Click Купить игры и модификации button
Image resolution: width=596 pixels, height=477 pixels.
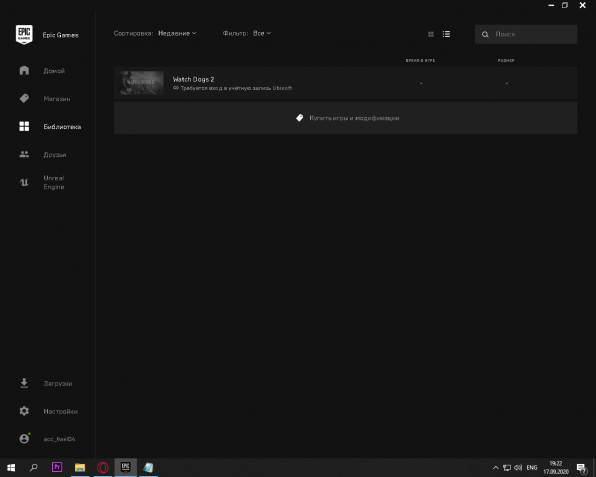[x=346, y=118]
